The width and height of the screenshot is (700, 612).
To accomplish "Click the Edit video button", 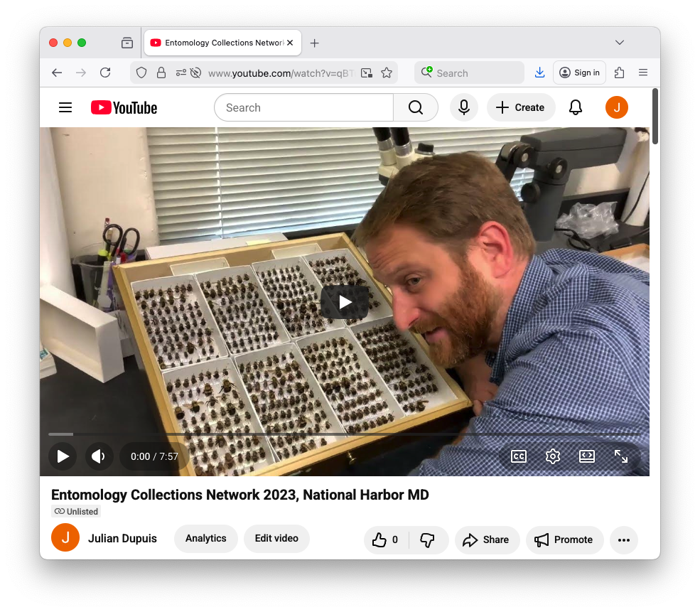I will point(276,539).
